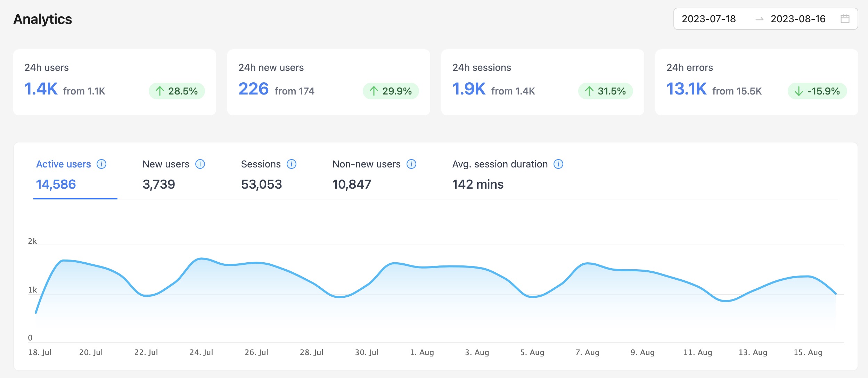Click the 10,847 non-new users total
Image resolution: width=868 pixels, height=378 pixels.
[352, 184]
